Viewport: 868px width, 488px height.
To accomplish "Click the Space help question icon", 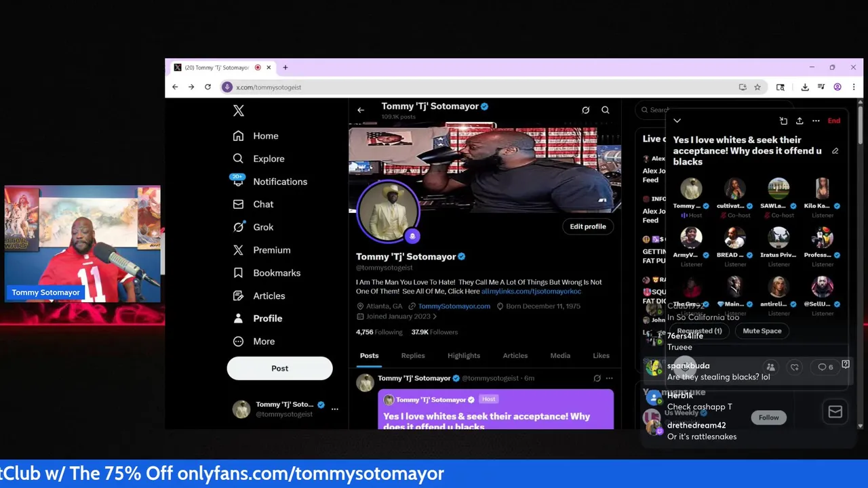I will pos(846,365).
